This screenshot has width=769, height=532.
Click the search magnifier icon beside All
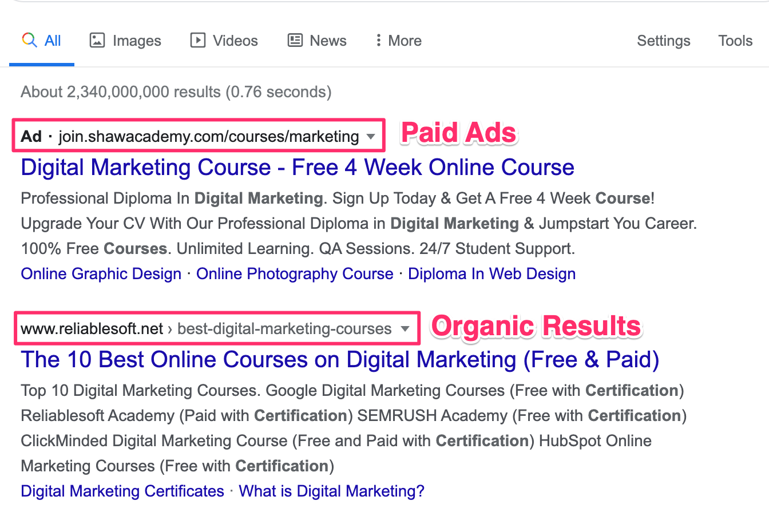(x=29, y=40)
